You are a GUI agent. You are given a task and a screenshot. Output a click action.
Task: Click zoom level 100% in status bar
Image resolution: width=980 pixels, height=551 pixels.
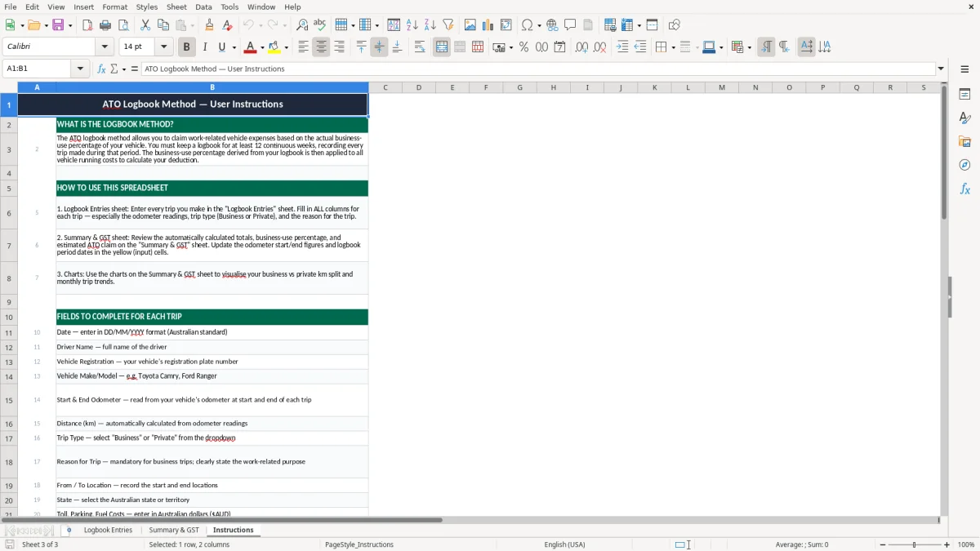pyautogui.click(x=966, y=544)
